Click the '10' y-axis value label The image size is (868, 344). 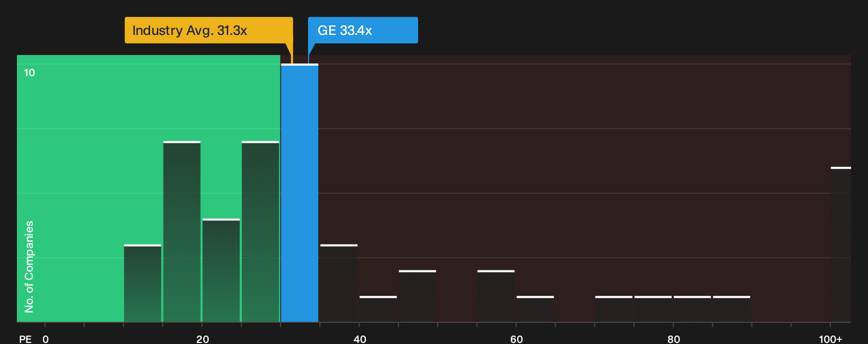click(29, 73)
